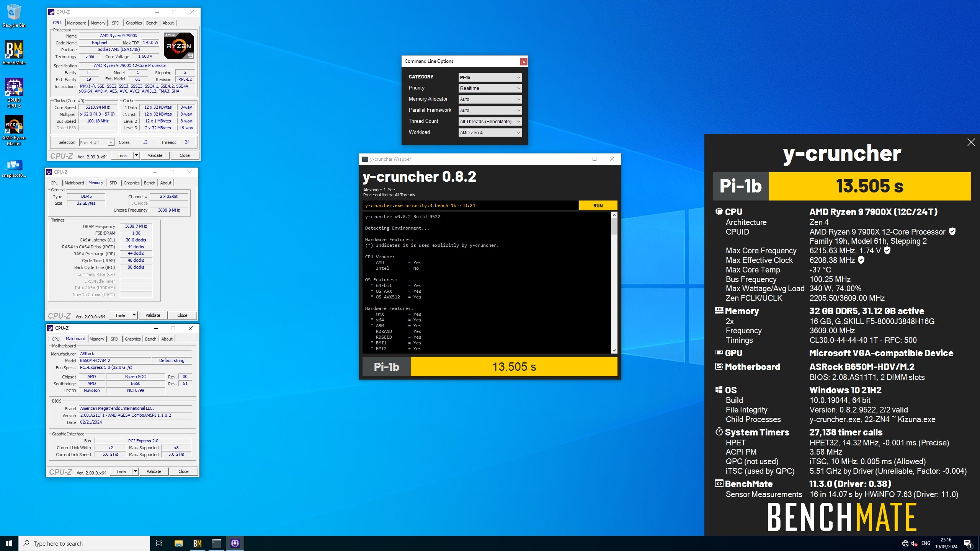The image size is (980, 551).
Task: Open the Thread Count dropdown
Action: click(x=490, y=122)
